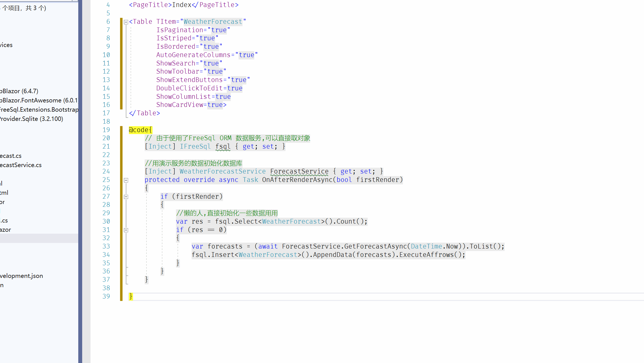The width and height of the screenshot is (644, 363).
Task: Open the WeatherForecast.cs file in the tree
Action: pos(11,156)
